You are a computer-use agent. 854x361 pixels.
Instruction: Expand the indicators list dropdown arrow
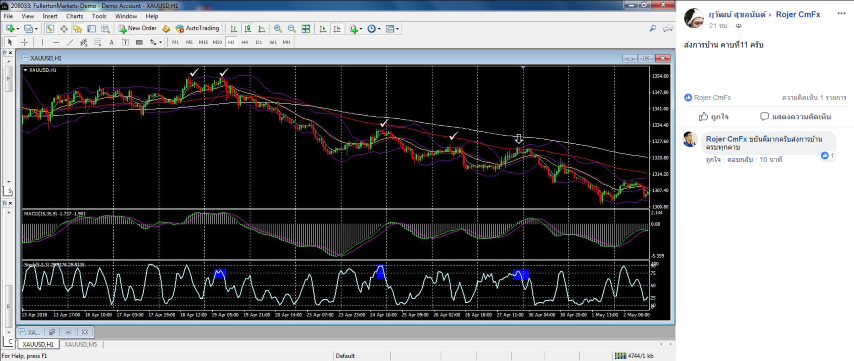tap(361, 29)
